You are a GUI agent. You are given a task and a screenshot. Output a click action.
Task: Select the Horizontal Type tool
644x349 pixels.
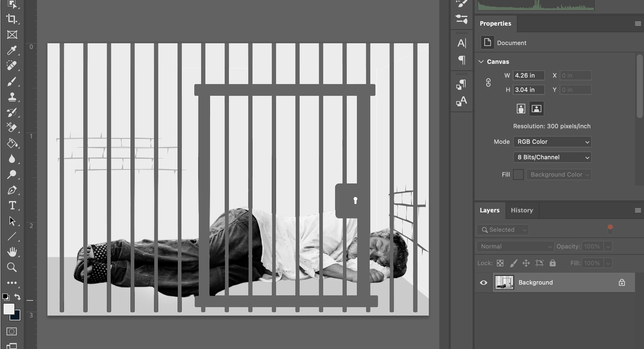click(x=12, y=206)
